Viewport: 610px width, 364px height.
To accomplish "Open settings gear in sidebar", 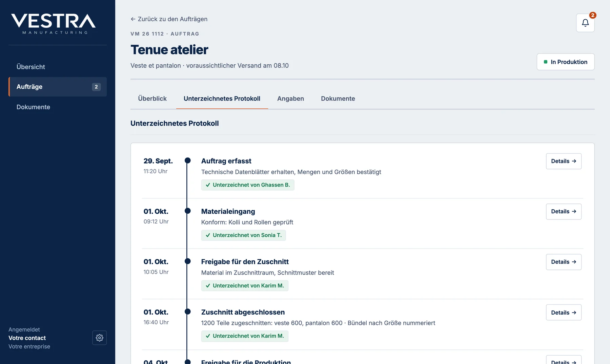I will point(99,338).
